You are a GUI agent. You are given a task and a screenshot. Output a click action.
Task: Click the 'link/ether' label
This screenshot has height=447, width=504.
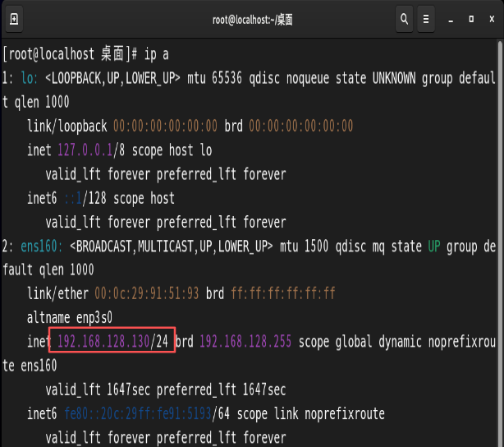point(57,293)
